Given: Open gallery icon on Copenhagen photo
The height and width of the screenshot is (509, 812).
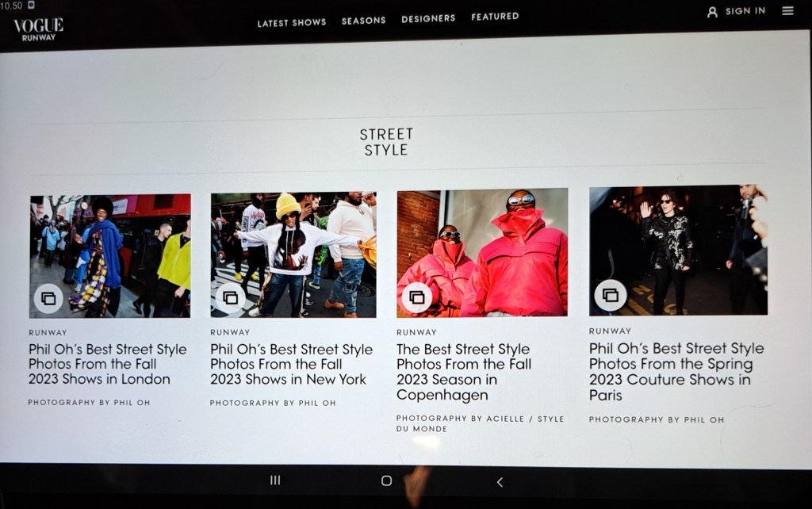Looking at the screenshot, I should [416, 297].
